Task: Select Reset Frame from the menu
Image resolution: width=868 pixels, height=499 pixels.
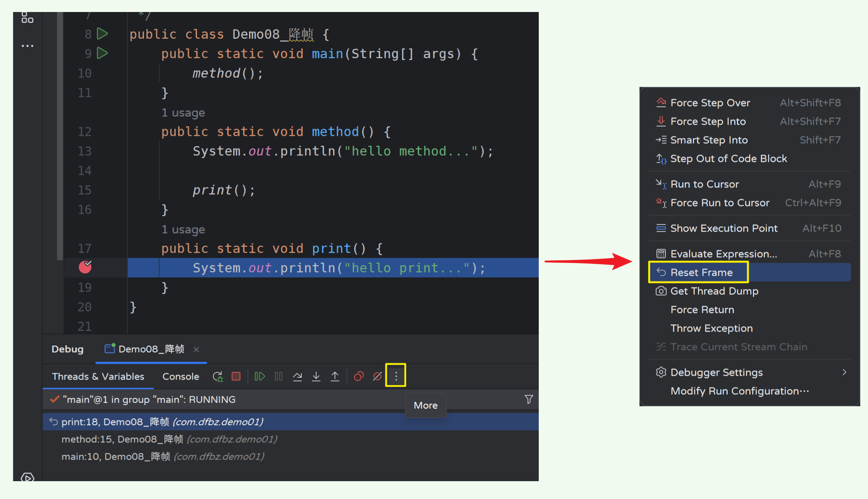Action: pos(701,272)
